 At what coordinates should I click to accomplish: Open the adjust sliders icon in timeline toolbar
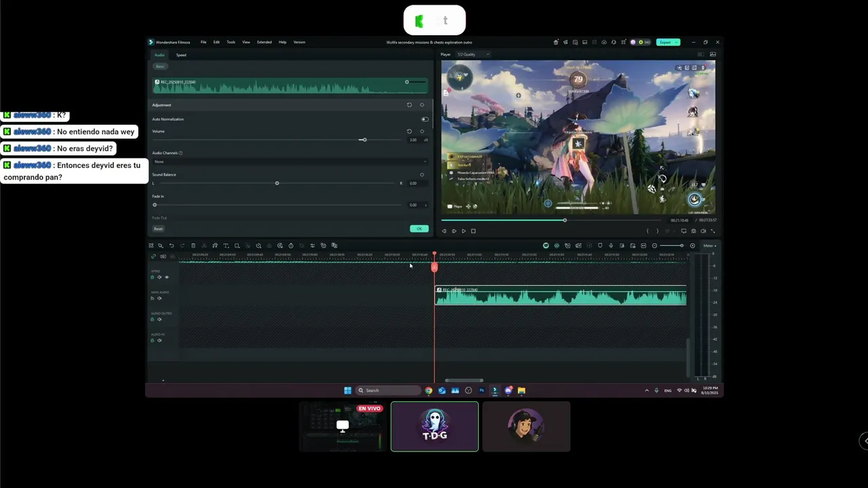pos(313,245)
